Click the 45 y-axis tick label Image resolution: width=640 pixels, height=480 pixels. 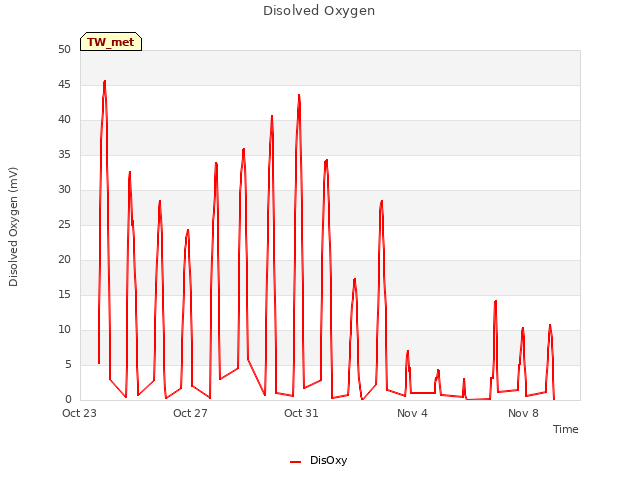tap(64, 84)
